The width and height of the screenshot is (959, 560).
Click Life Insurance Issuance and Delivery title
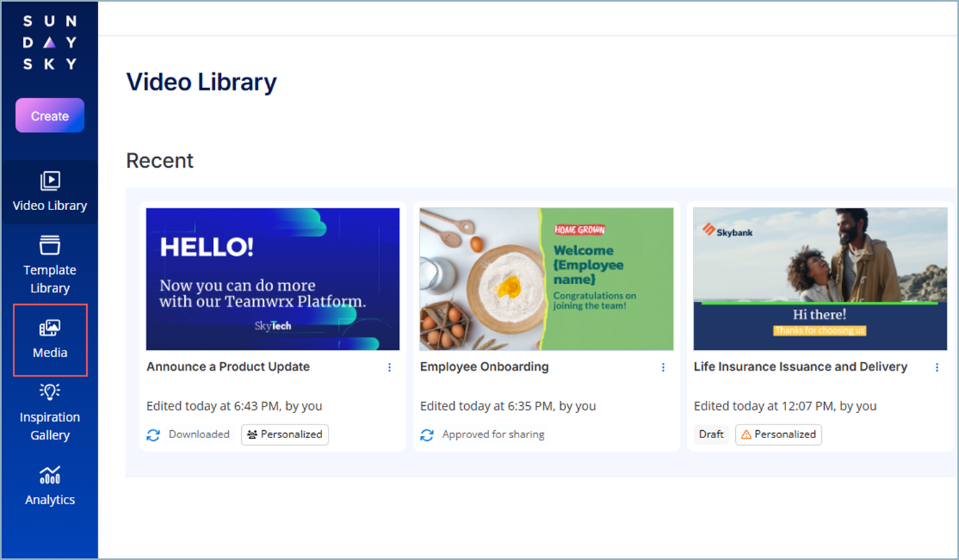[800, 366]
